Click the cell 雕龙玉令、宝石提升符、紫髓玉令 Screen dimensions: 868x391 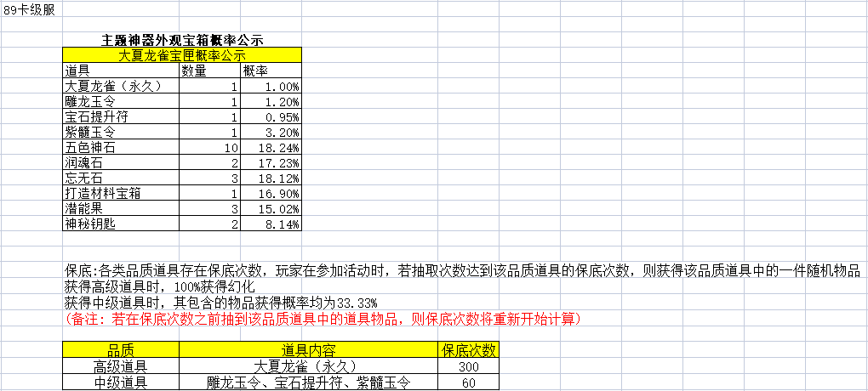(x=308, y=382)
